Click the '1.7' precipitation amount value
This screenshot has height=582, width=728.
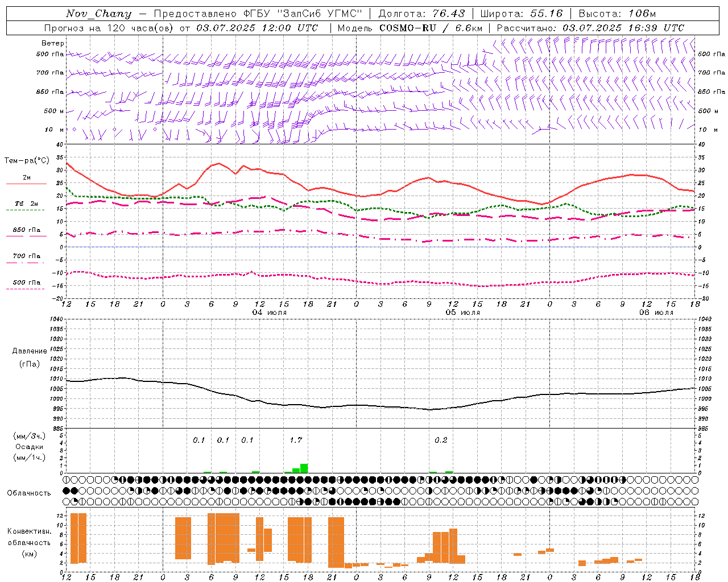[x=296, y=440]
